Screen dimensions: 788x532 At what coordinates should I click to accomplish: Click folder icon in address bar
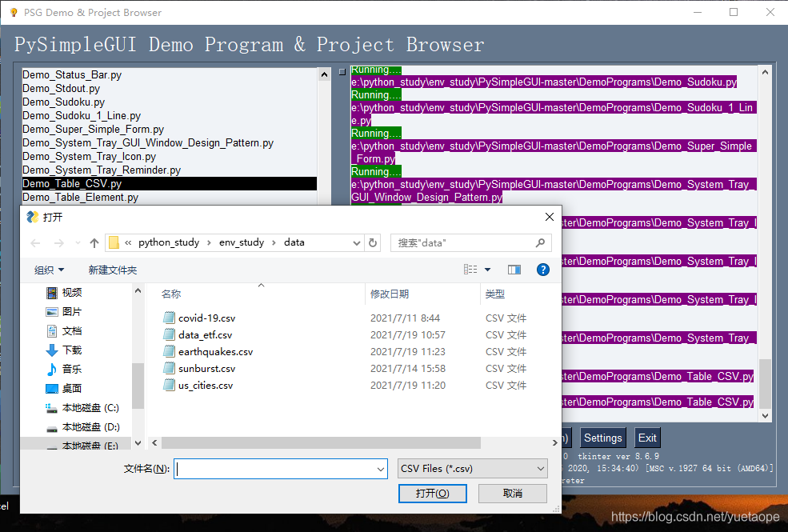[114, 242]
